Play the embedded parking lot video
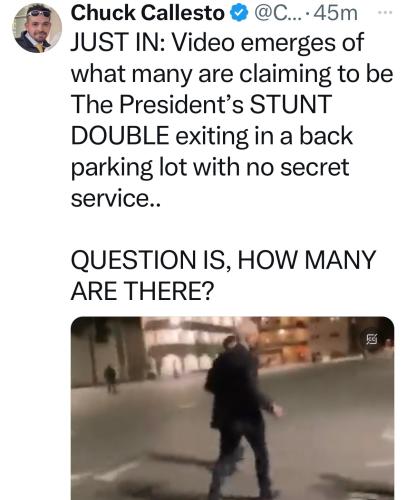The height and width of the screenshot is (500, 407). 233,408
